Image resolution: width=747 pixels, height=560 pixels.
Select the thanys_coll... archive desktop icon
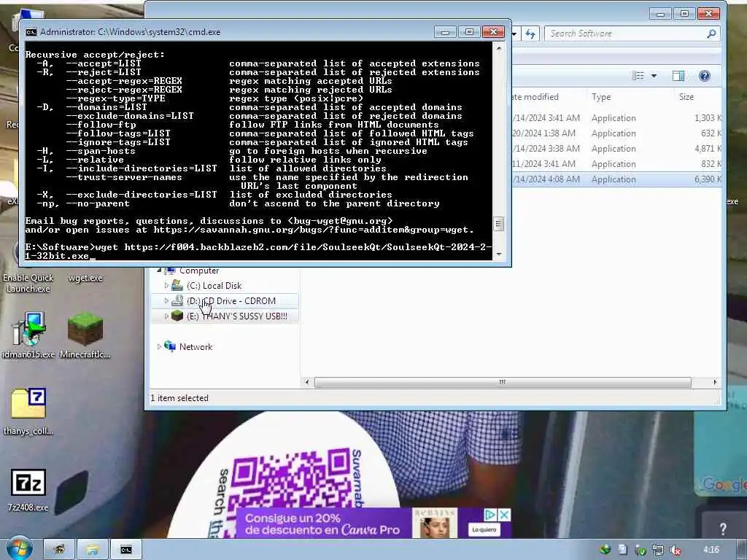click(x=28, y=411)
